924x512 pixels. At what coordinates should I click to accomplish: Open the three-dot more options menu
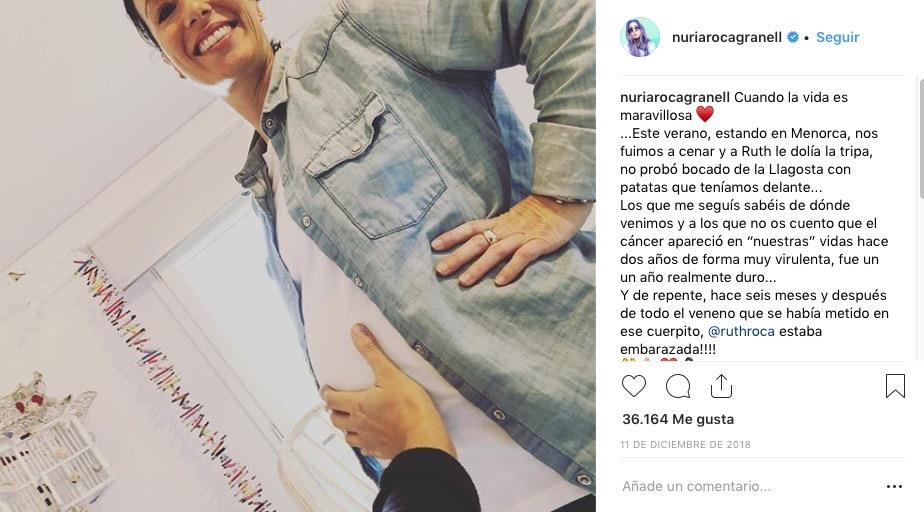[x=894, y=486]
